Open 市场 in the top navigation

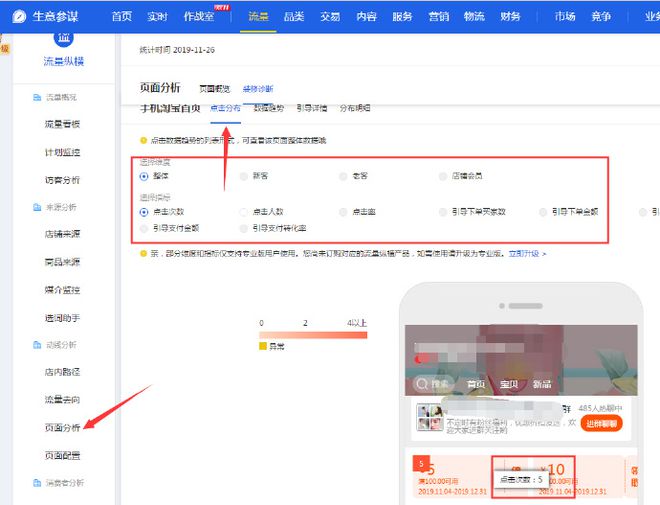point(565,17)
